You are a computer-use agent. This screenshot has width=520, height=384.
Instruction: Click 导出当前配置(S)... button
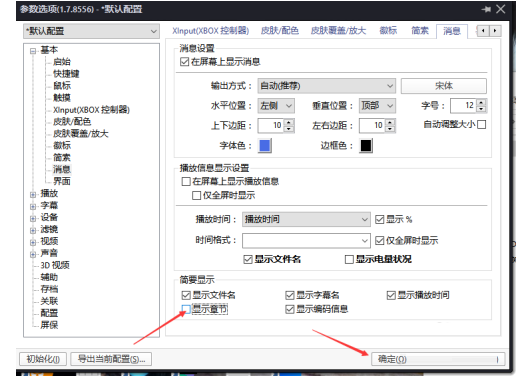pyautogui.click(x=111, y=359)
